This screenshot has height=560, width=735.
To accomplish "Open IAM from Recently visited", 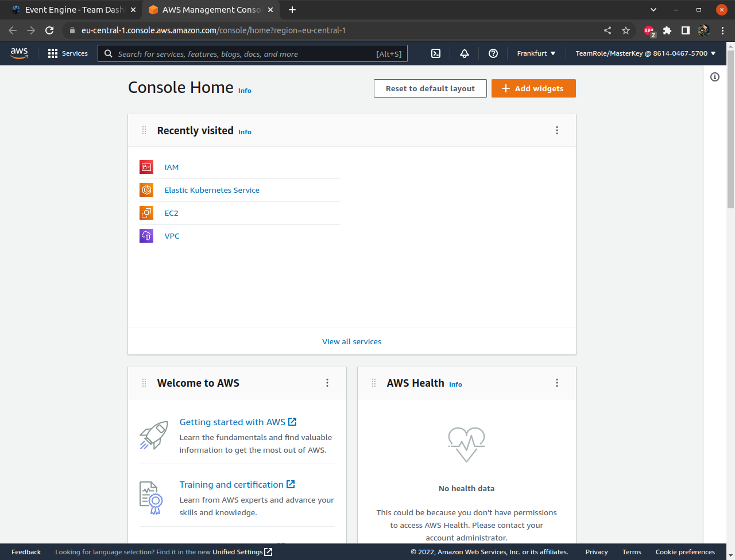I will 172,167.
